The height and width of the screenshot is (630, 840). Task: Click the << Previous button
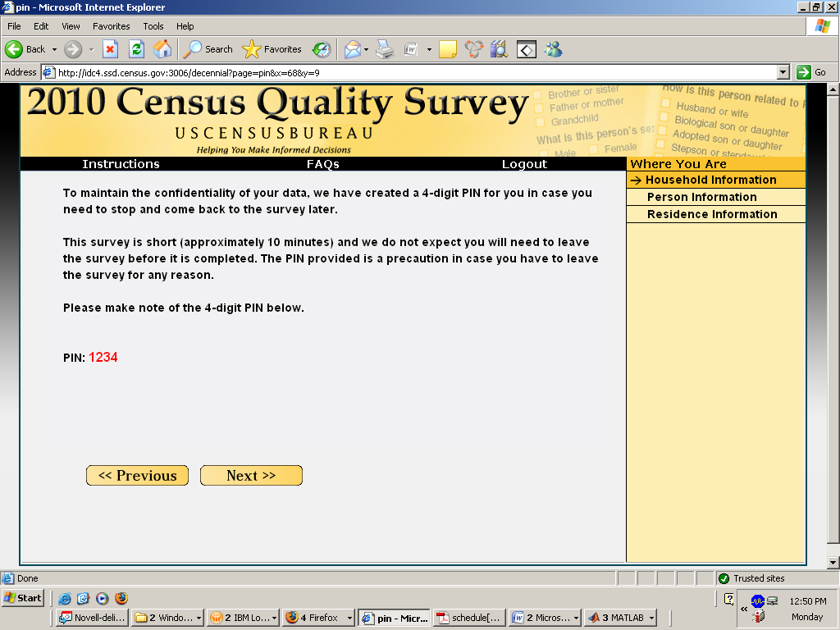(137, 476)
